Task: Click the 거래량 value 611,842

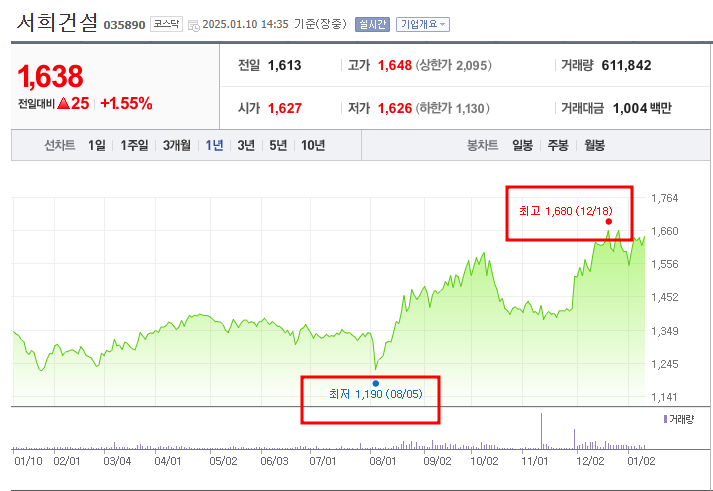Action: coord(626,65)
